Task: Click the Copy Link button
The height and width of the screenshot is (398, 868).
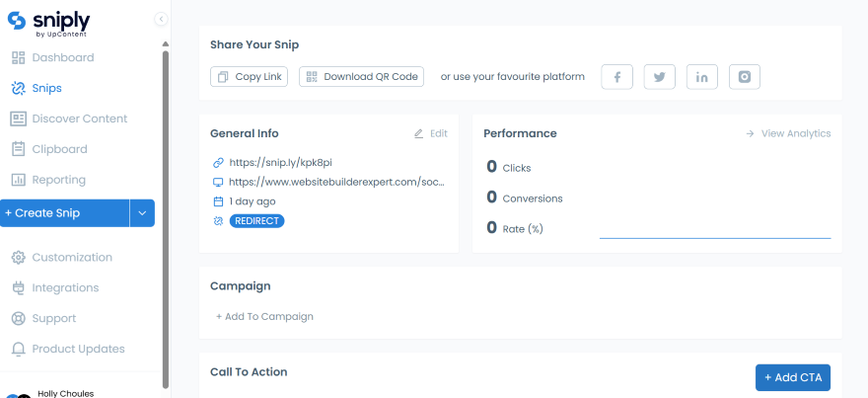Action: 250,77
